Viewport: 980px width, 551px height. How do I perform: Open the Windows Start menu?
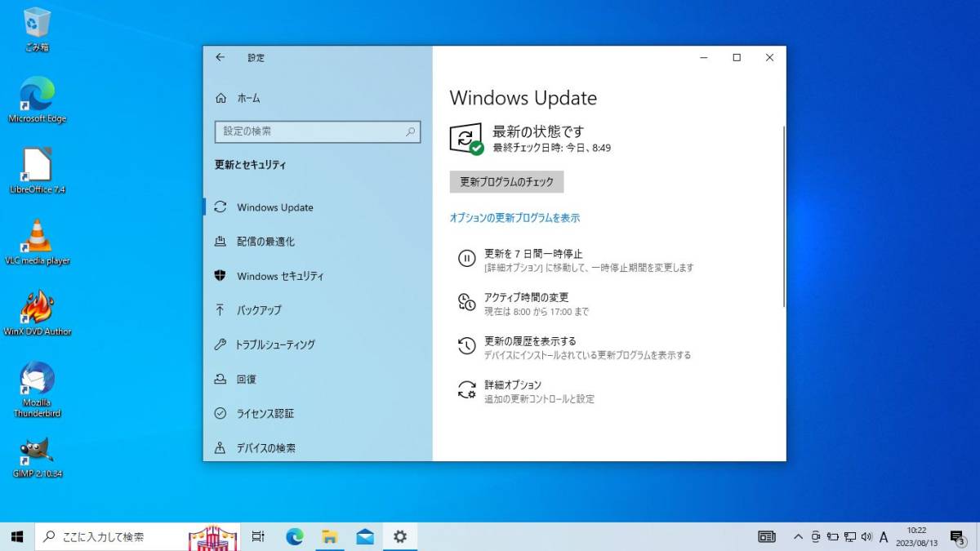click(x=17, y=536)
